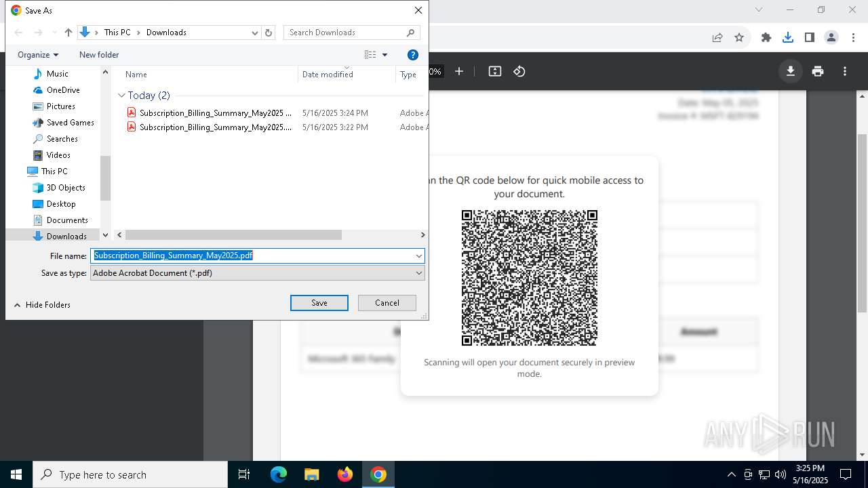Select Pictures in navigation pane
868x488 pixels.
click(60, 106)
